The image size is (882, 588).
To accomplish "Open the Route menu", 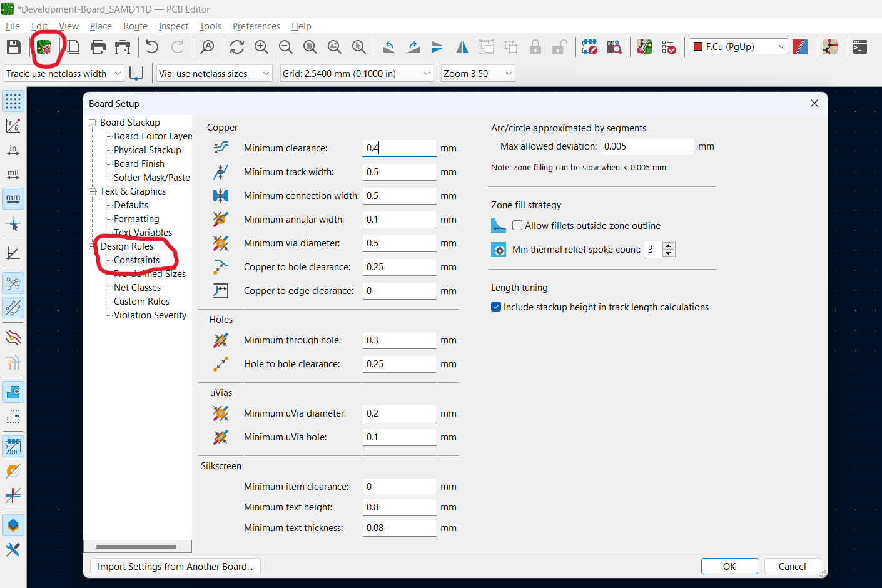I will point(135,26).
